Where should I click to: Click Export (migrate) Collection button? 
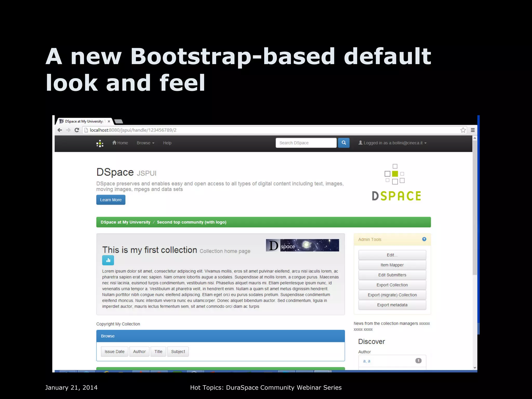tap(392, 295)
